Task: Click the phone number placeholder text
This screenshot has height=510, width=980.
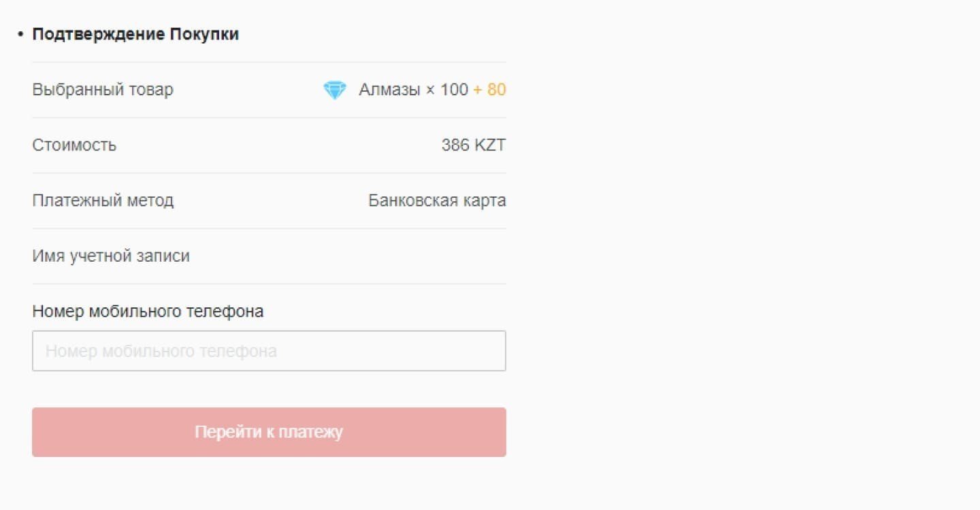Action: tap(161, 351)
